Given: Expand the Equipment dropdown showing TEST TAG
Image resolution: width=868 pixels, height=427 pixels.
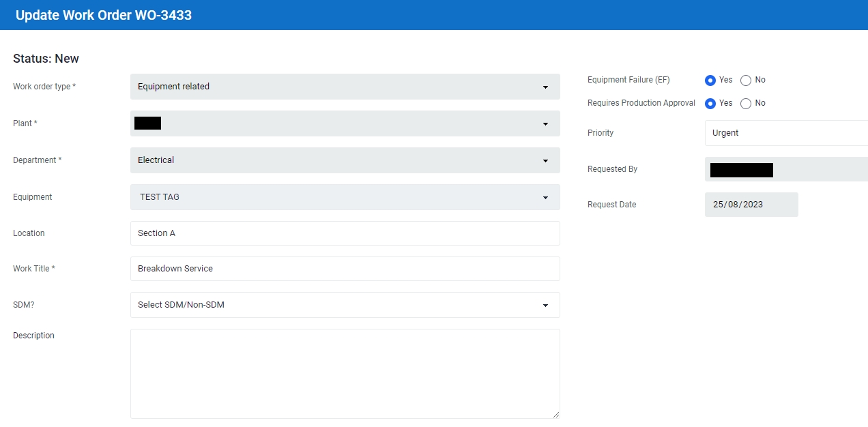Looking at the screenshot, I should click(x=345, y=197).
